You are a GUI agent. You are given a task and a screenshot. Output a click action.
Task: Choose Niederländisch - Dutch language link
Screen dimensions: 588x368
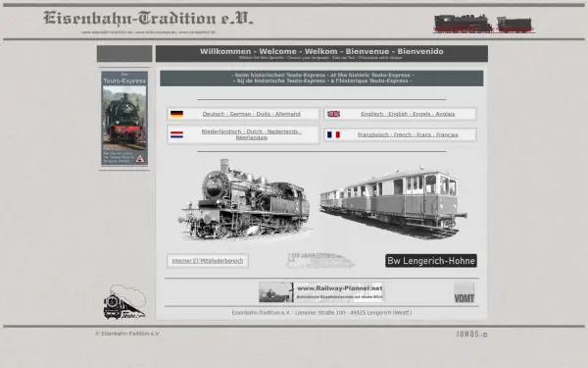click(x=251, y=134)
